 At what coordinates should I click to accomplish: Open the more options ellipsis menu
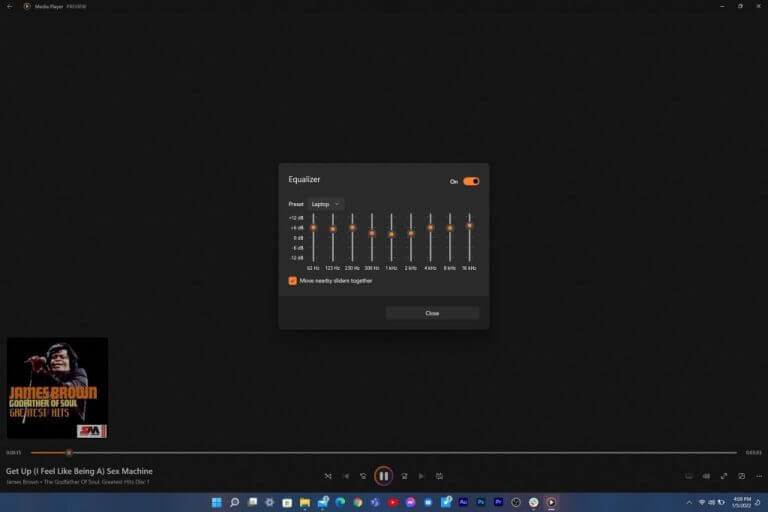coord(759,476)
